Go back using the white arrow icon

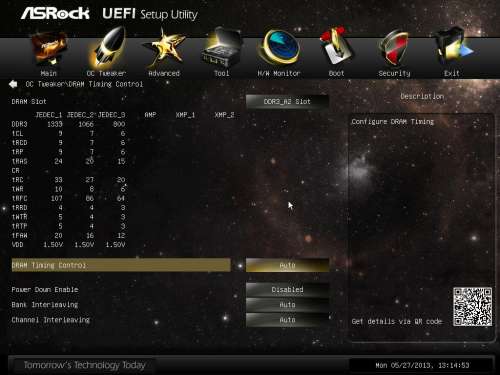click(x=13, y=84)
